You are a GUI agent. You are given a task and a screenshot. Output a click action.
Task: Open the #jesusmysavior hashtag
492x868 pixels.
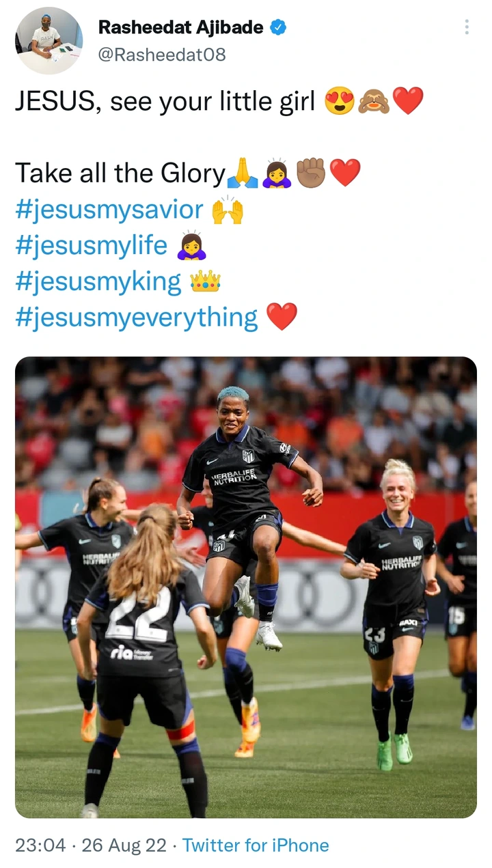[109, 210]
